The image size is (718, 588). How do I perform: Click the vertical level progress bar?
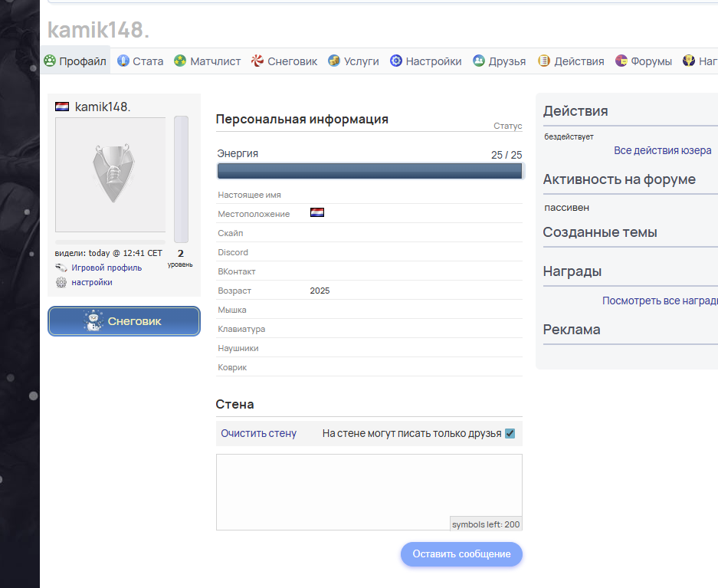pyautogui.click(x=181, y=179)
